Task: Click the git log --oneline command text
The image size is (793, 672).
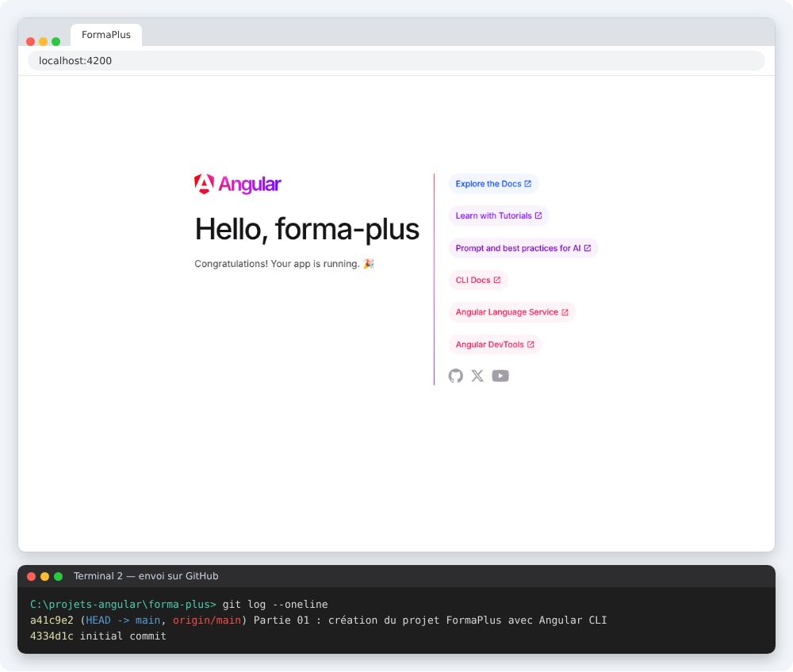Action: pyautogui.click(x=275, y=605)
